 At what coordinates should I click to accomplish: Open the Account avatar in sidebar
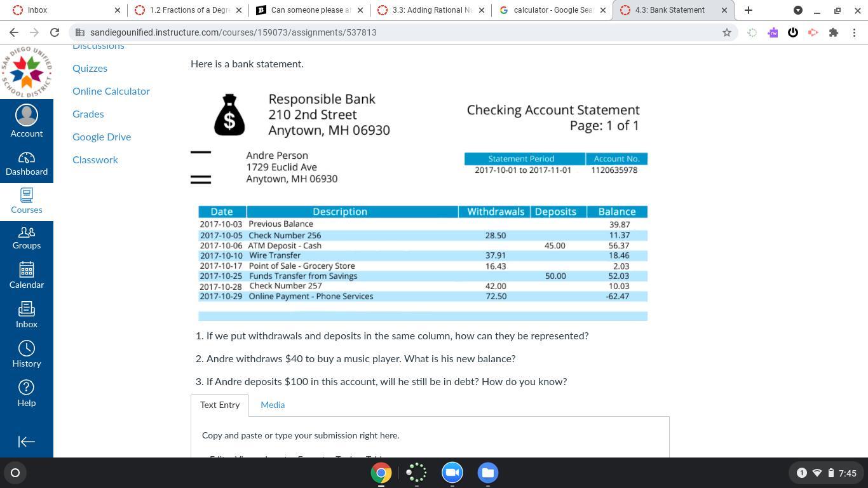[26, 121]
